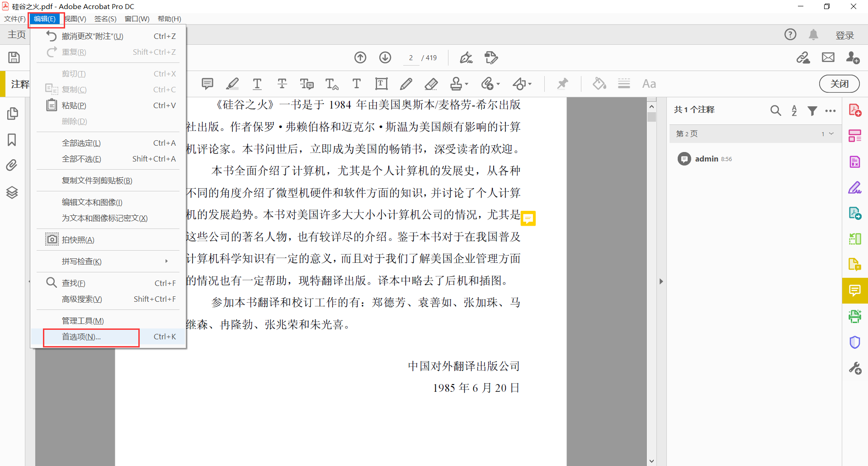This screenshot has height=466, width=868.
Task: Open the bookmarks panel icon
Action: [x=12, y=140]
